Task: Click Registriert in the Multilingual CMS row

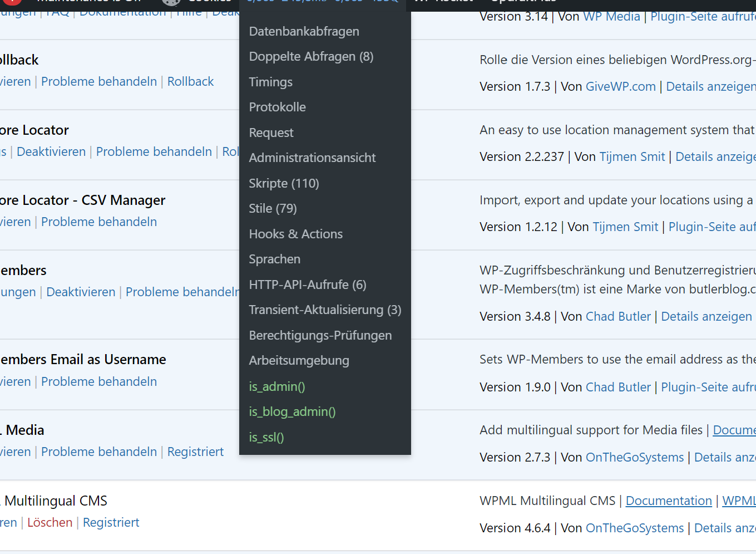Action: 111,522
